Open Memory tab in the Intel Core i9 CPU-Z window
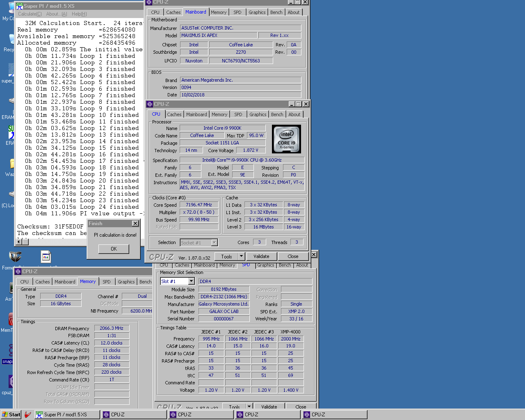This screenshot has width=525, height=420. [x=219, y=114]
